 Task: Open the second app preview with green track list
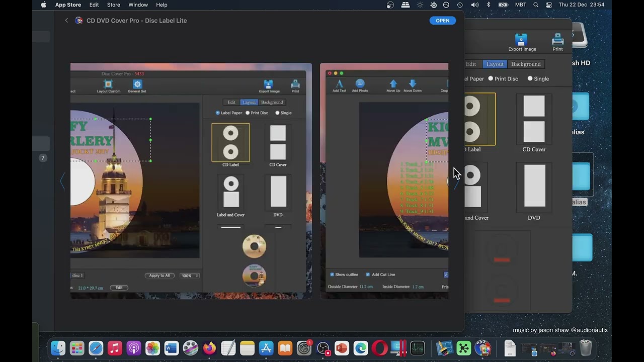(x=384, y=181)
